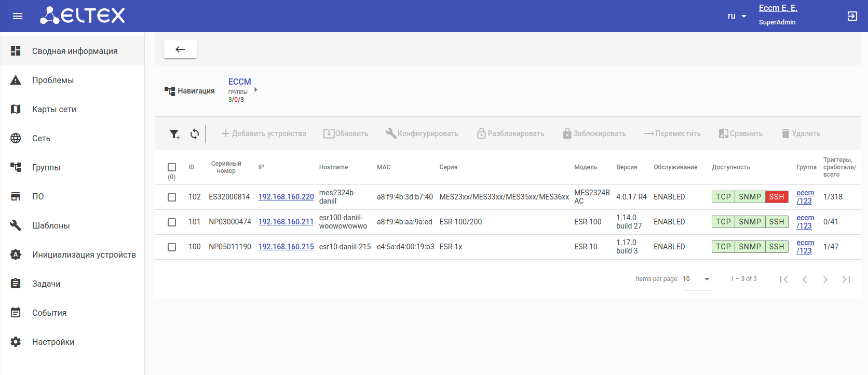868x375 pixels.
Task: Click the Инициализация устройств sidebar icon
Action: (x=16, y=255)
